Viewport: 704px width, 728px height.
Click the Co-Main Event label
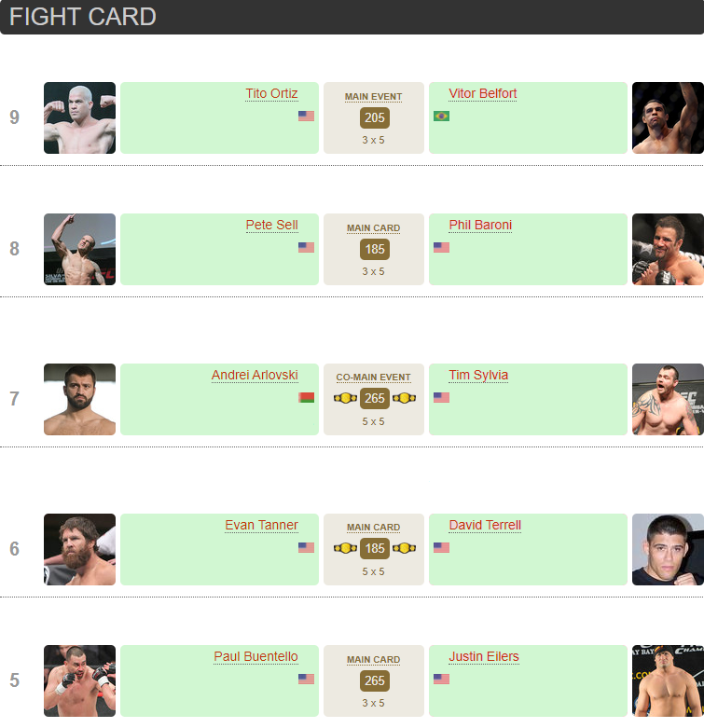tap(373, 378)
